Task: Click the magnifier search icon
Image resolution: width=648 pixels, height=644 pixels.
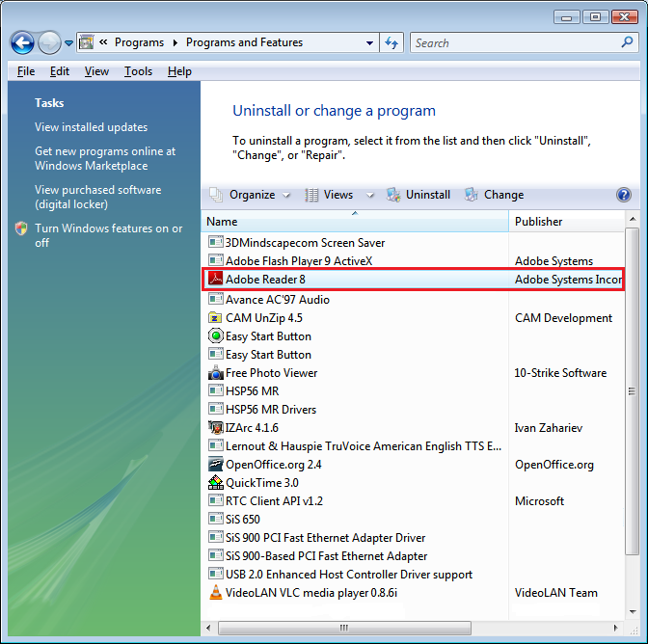Action: [x=627, y=42]
